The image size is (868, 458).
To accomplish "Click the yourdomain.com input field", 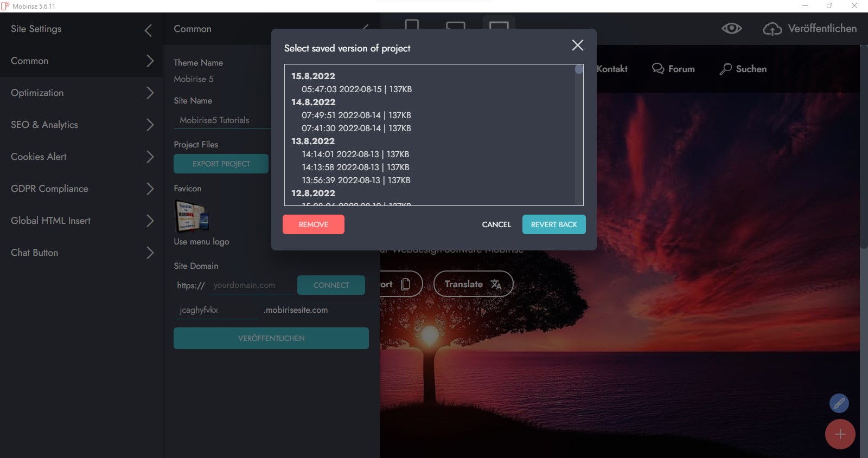I will (x=251, y=285).
